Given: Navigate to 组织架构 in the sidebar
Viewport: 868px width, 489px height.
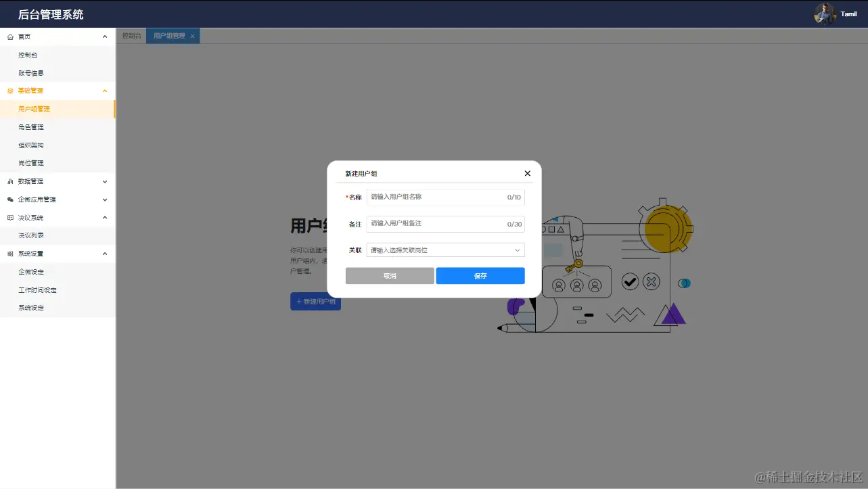Looking at the screenshot, I should point(58,145).
